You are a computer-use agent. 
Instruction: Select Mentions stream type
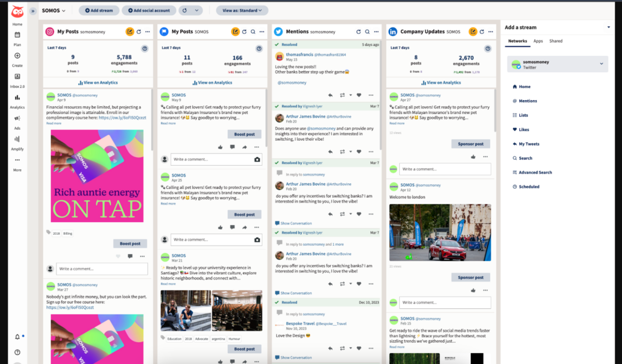click(x=525, y=101)
